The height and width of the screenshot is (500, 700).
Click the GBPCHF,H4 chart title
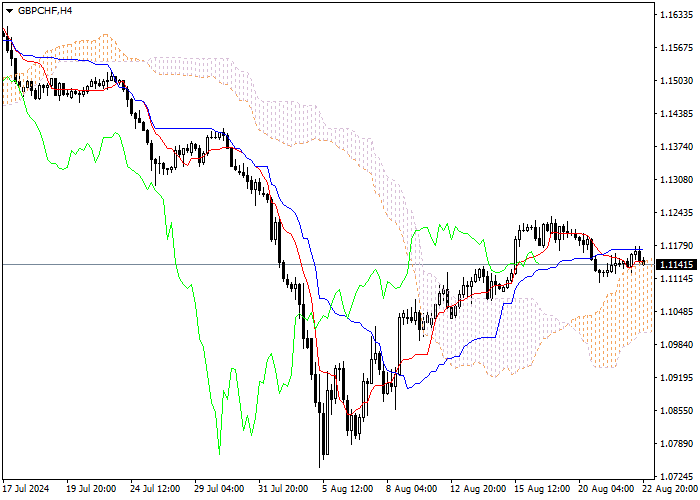(x=45, y=11)
